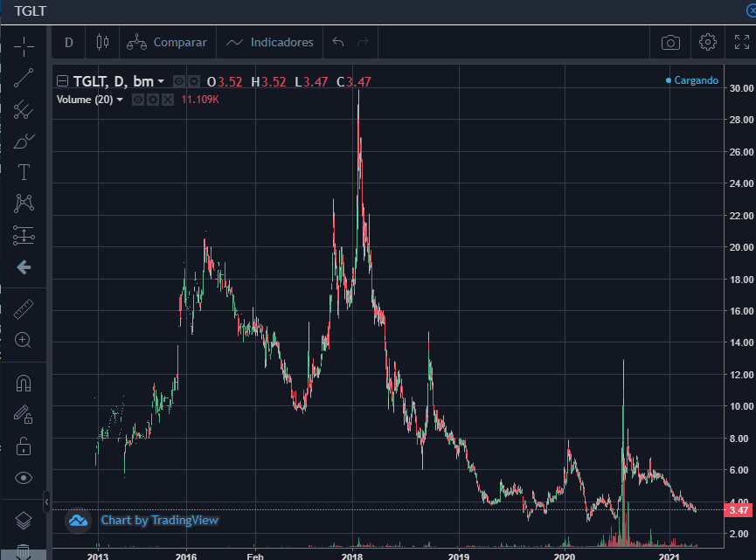
Task: Toggle magnet mode in left toolbar
Action: tap(24, 383)
